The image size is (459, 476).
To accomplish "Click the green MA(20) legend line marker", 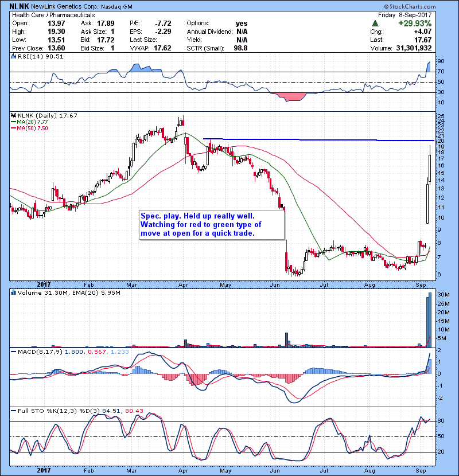I will [13, 122].
